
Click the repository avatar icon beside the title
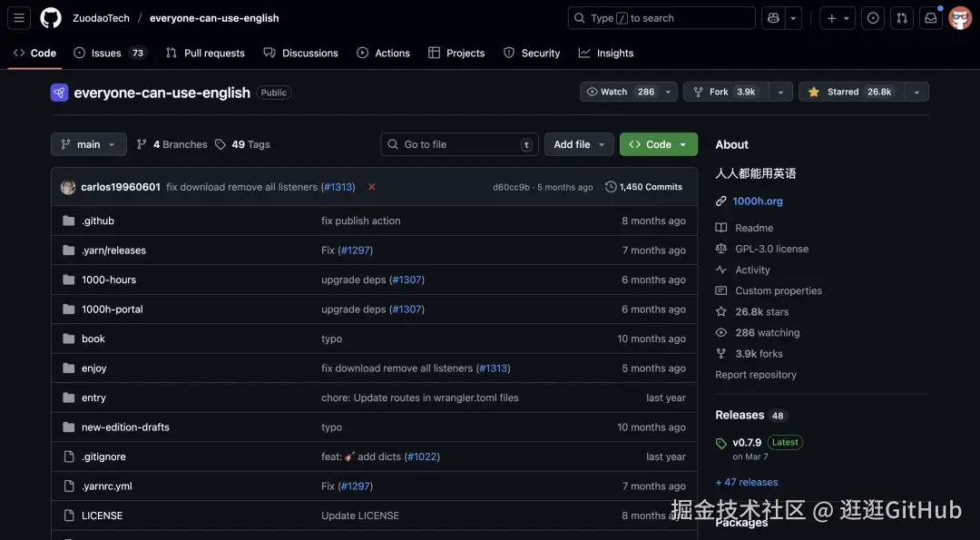coord(59,93)
